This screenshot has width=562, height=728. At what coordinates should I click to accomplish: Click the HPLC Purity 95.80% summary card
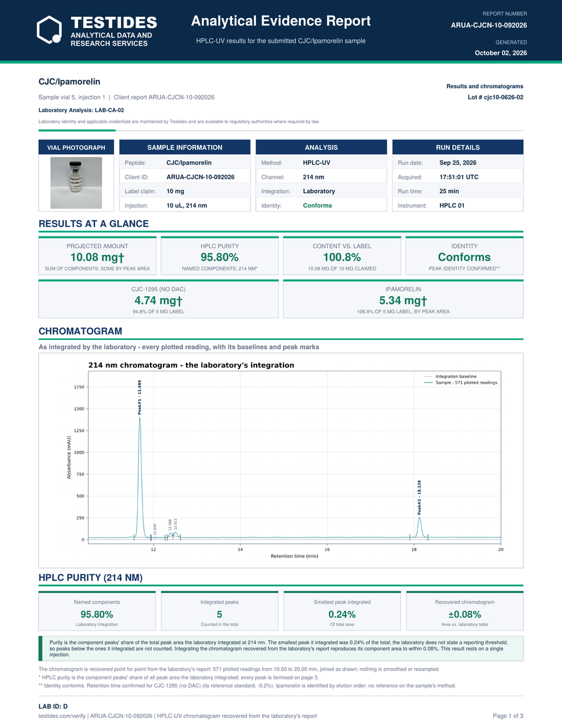point(220,256)
